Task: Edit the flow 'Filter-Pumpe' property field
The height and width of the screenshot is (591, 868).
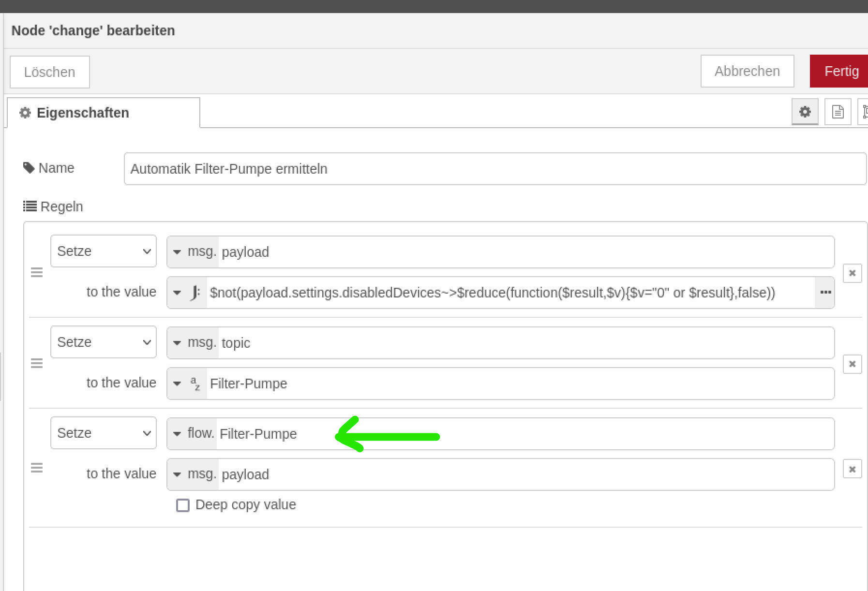Action: [525, 434]
